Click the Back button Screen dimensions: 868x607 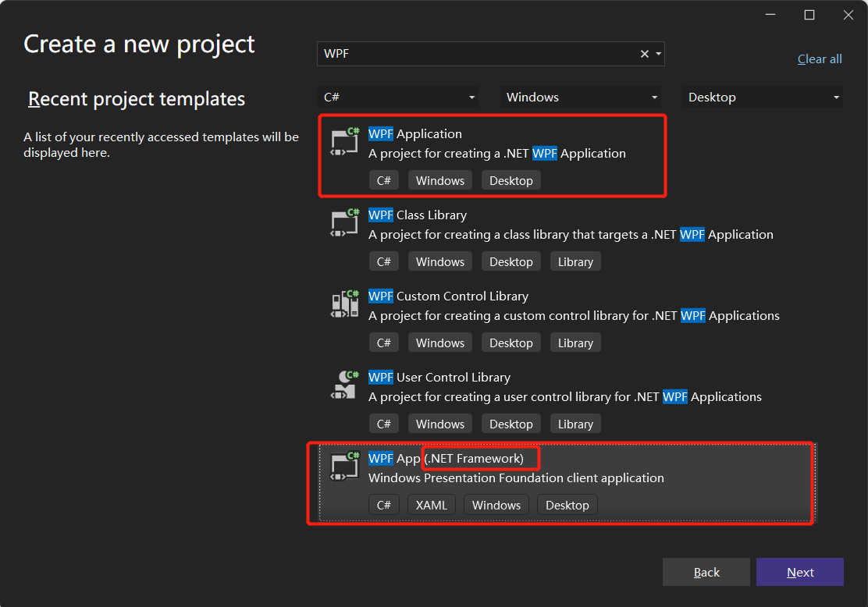(x=706, y=572)
